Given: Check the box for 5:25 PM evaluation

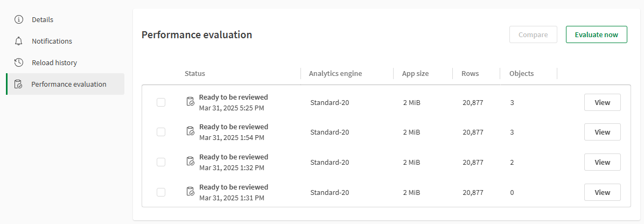Looking at the screenshot, I should [161, 102].
